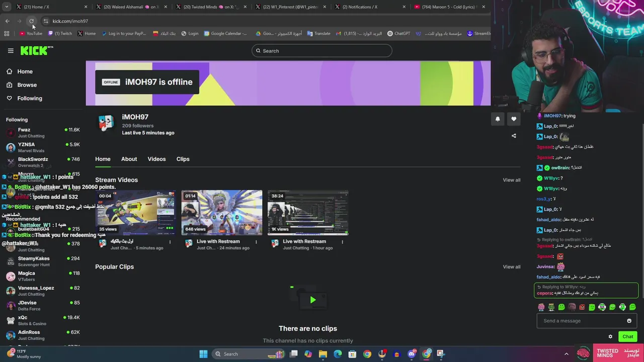Viewport: 644px width, 362px height.
Task: Open iMOH97 profile avatar
Action: coord(106,123)
